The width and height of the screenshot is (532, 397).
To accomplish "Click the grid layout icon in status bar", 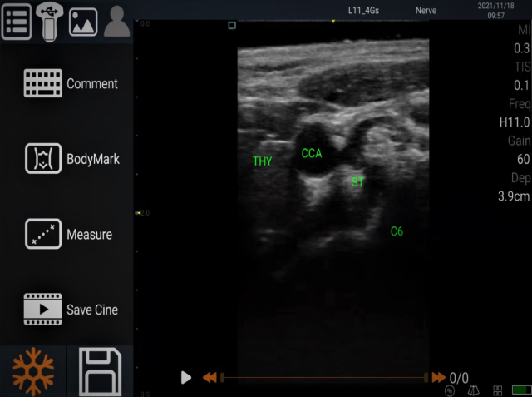I will (498, 390).
